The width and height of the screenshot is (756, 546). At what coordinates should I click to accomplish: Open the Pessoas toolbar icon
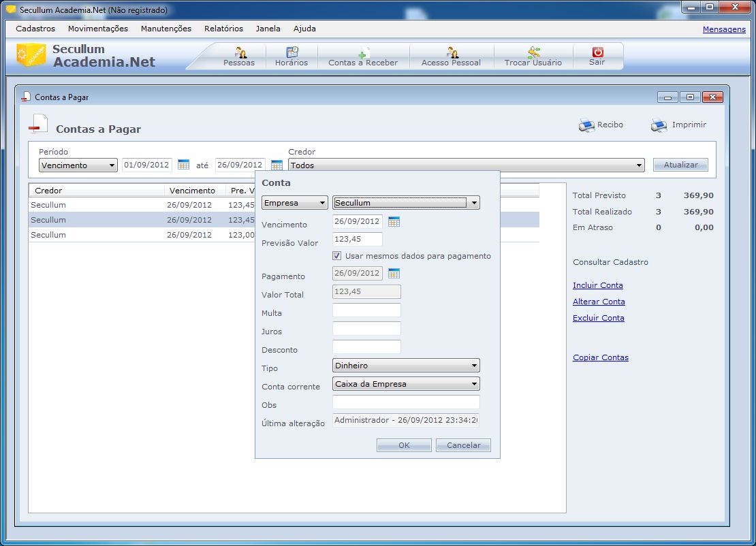point(240,52)
